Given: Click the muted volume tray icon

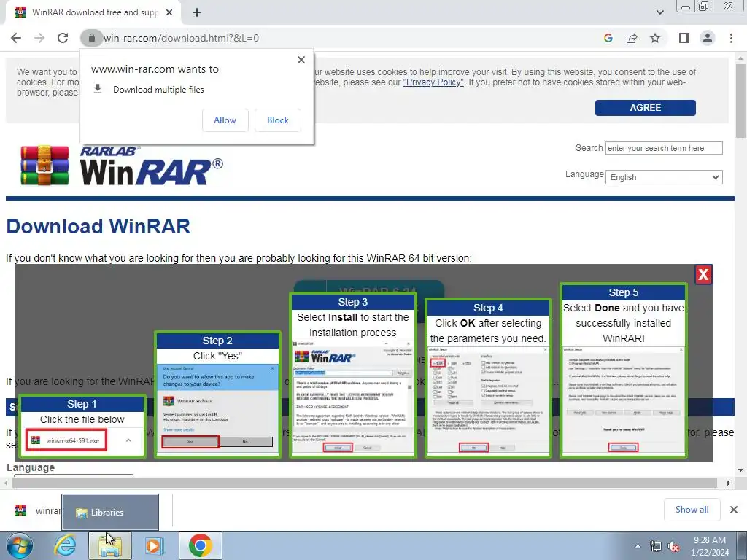Looking at the screenshot, I should pyautogui.click(x=673, y=546).
